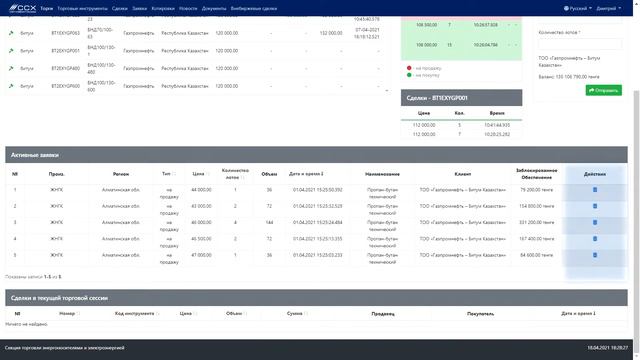Screen dimensions: 640x360
Task: Click the instruments table scroll-down arrow
Action: pos(387,91)
